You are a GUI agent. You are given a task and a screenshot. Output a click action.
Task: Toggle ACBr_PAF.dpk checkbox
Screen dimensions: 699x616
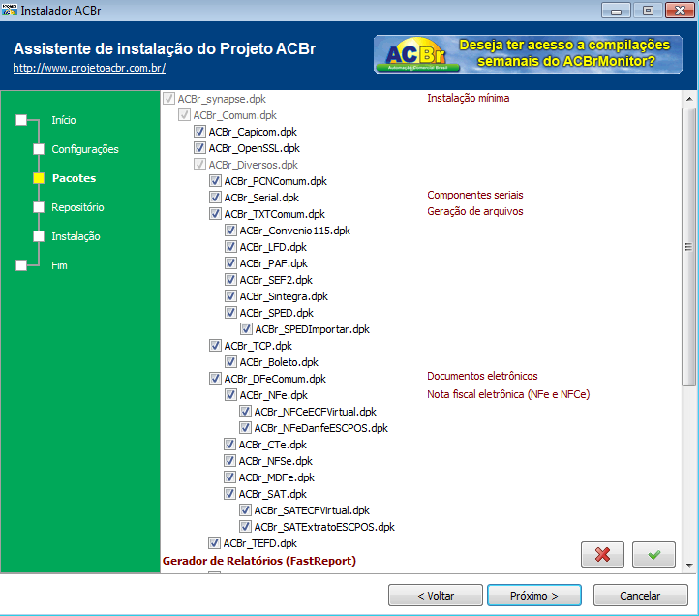click(x=230, y=263)
